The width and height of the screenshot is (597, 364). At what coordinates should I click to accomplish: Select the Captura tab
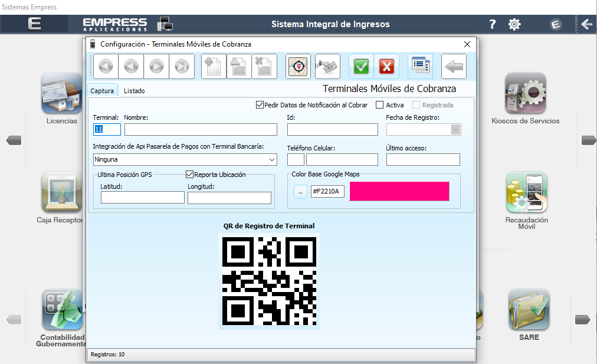pos(102,91)
